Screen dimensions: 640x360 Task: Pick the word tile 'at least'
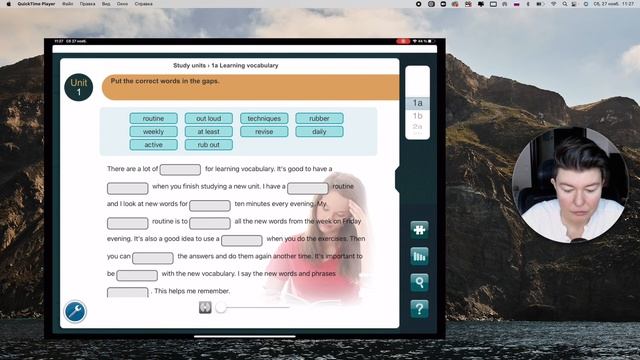click(x=209, y=131)
